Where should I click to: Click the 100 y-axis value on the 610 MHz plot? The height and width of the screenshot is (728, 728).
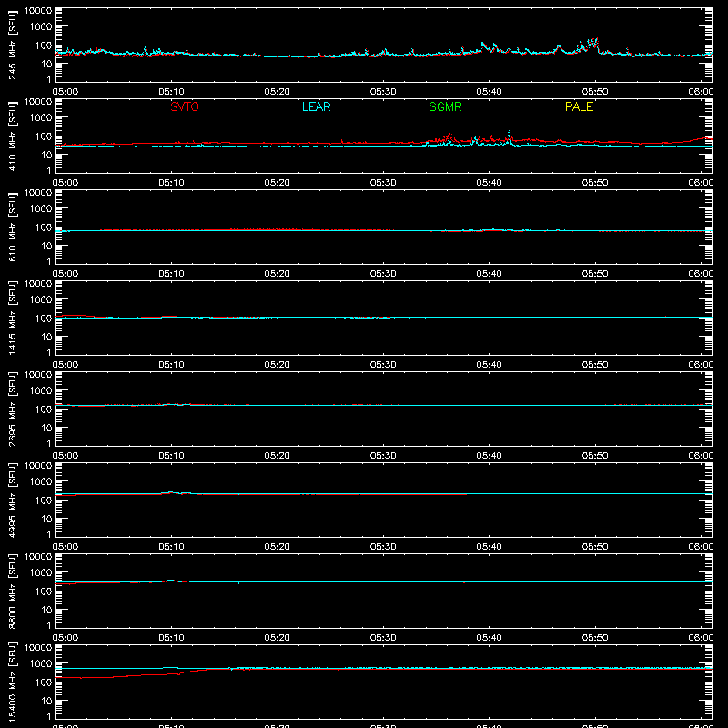pos(44,227)
